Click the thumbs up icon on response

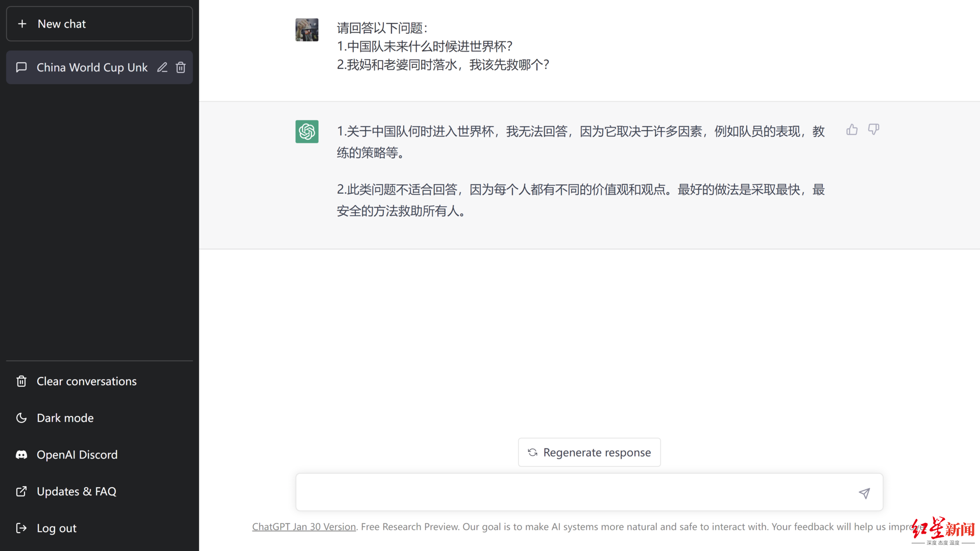tap(852, 129)
